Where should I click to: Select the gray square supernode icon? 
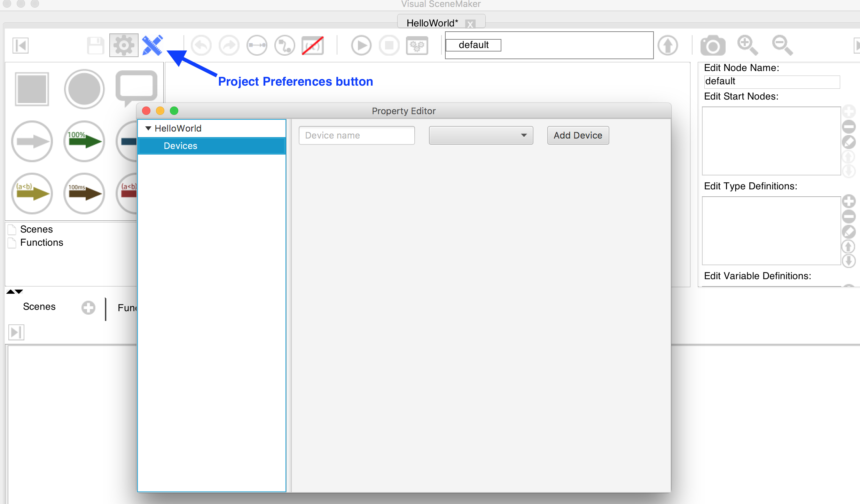[32, 89]
